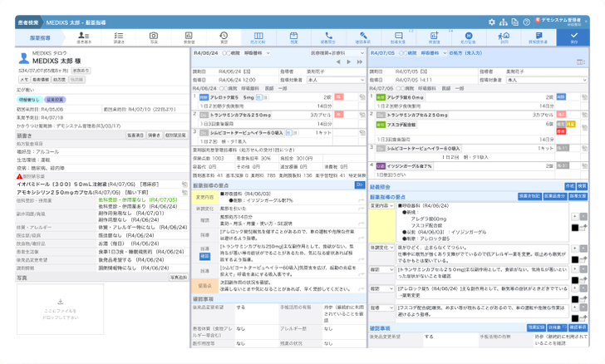Open settings gear in the header

[x=492, y=22]
